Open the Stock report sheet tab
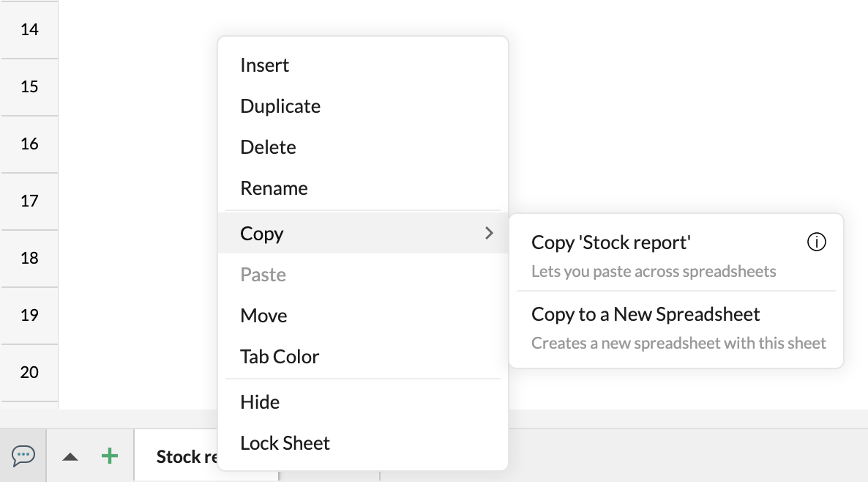This screenshot has width=868, height=482. click(183, 456)
